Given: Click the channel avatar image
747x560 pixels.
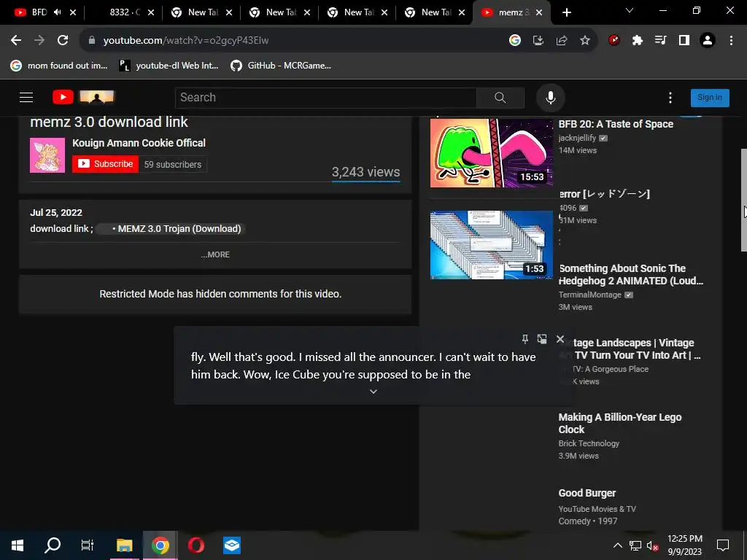Looking at the screenshot, I should click(47, 155).
